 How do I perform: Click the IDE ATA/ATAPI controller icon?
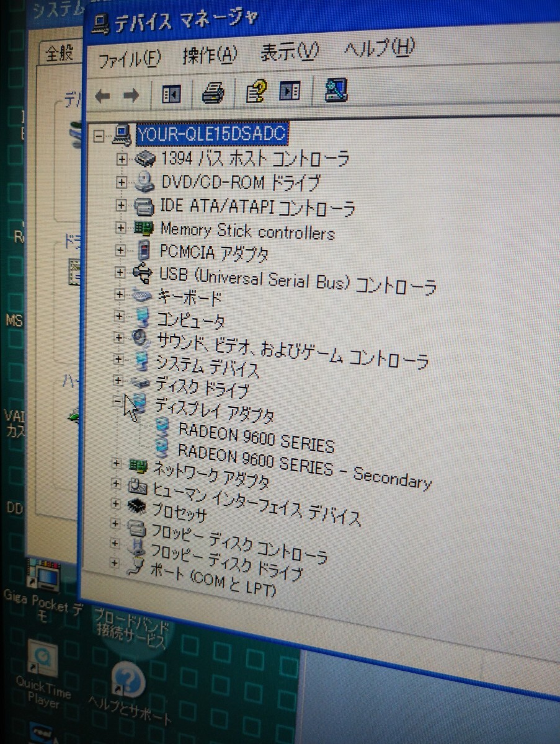pos(144,205)
